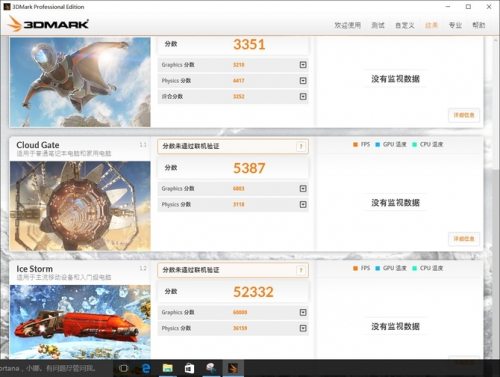
Task: Toggle FPS legend in Ice Storm card
Action: tap(362, 268)
